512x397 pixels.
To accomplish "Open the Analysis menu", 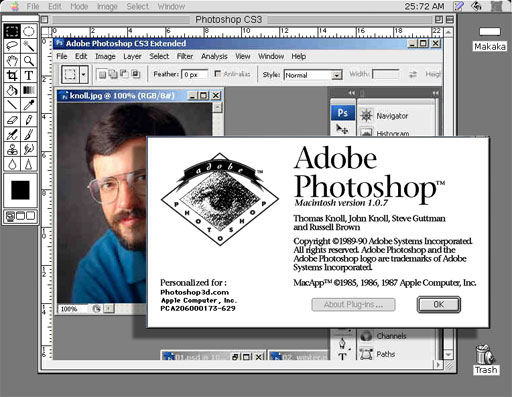I will 214,56.
